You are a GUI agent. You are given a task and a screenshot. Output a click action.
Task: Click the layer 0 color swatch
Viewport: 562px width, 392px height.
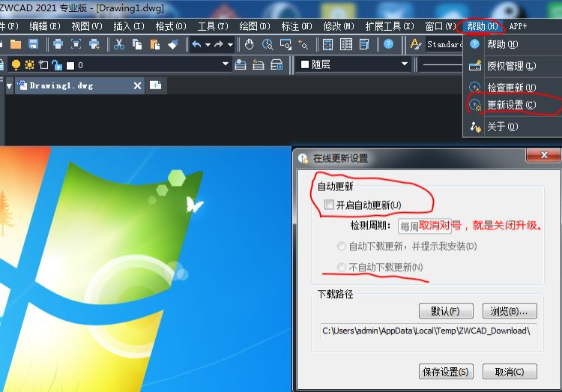(70, 66)
